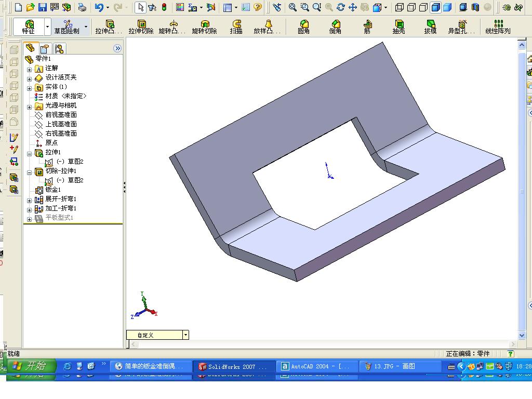Screen dimensions: 532x399
Task: Click the Pan view icon
Action: tap(353, 7)
